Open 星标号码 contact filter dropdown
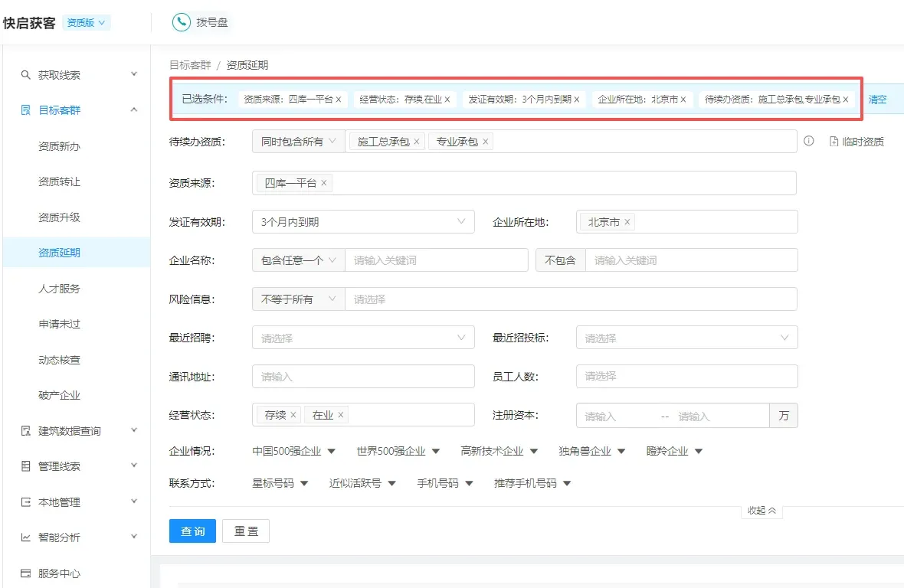This screenshot has width=904, height=588. 280,483
